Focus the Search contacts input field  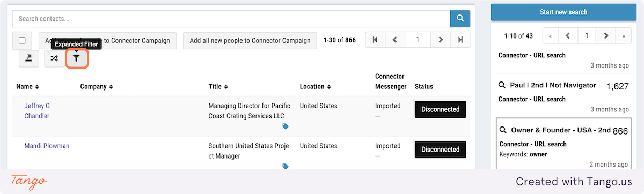(x=231, y=19)
